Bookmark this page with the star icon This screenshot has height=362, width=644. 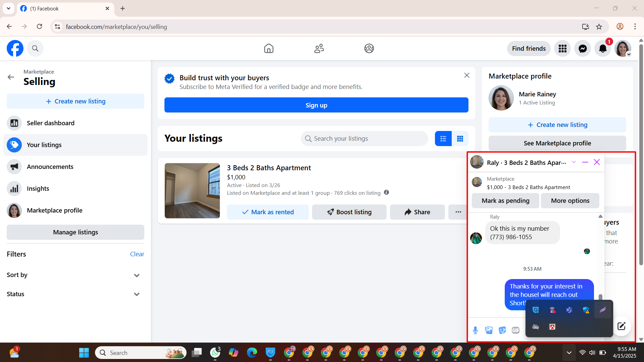[x=599, y=27]
